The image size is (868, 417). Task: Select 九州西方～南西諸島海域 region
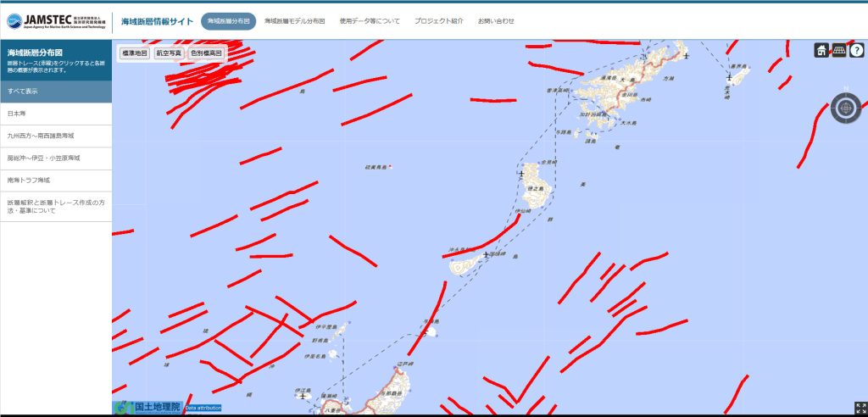tap(56, 136)
